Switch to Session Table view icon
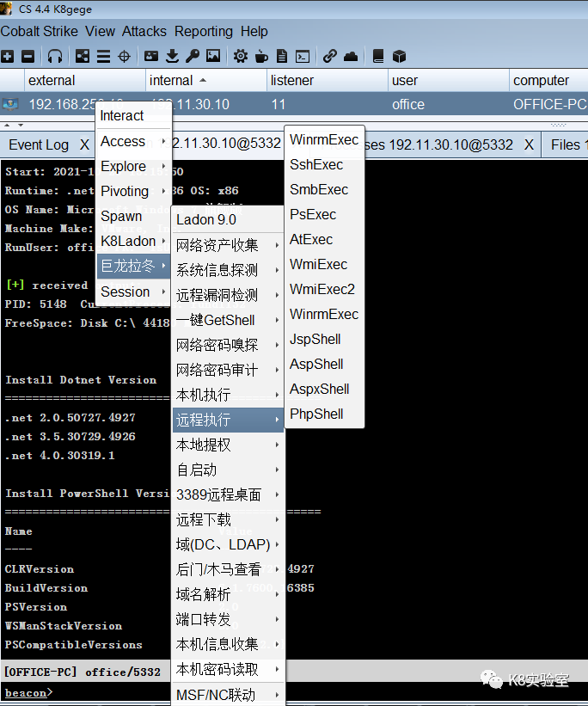 [103, 56]
